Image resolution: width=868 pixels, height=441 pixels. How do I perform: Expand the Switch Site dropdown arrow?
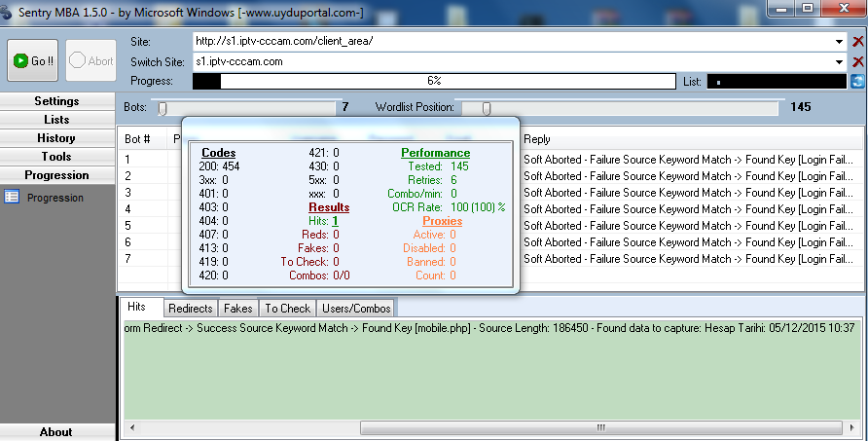click(839, 61)
